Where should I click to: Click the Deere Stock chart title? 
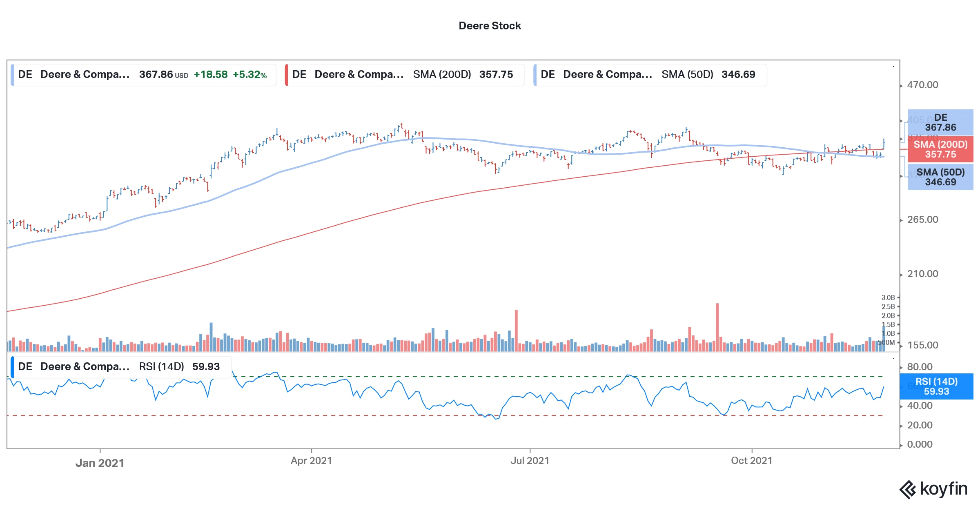click(490, 26)
